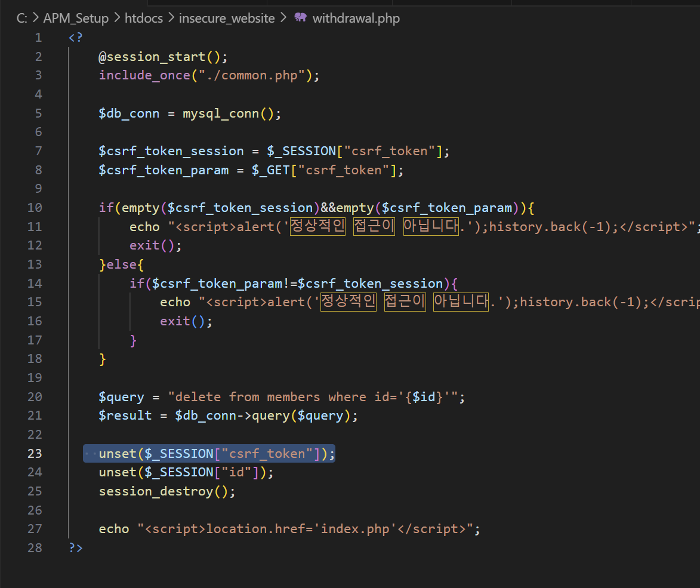Click line number 13 in the gutter
The height and width of the screenshot is (588, 700).
tap(35, 264)
